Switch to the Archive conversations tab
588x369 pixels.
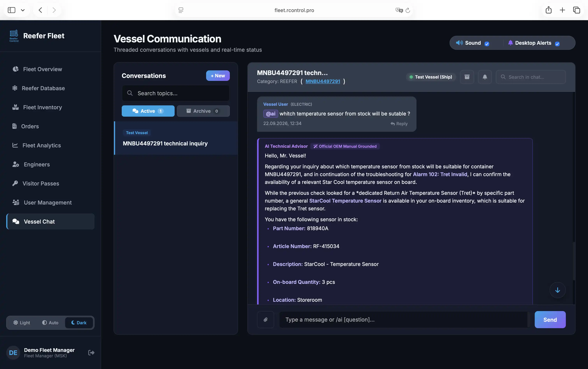203,111
